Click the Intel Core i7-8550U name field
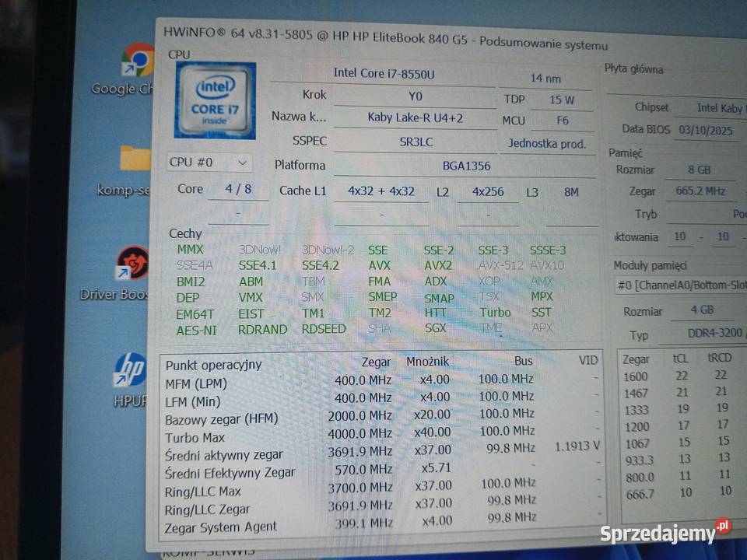The height and width of the screenshot is (560, 747). click(384, 74)
